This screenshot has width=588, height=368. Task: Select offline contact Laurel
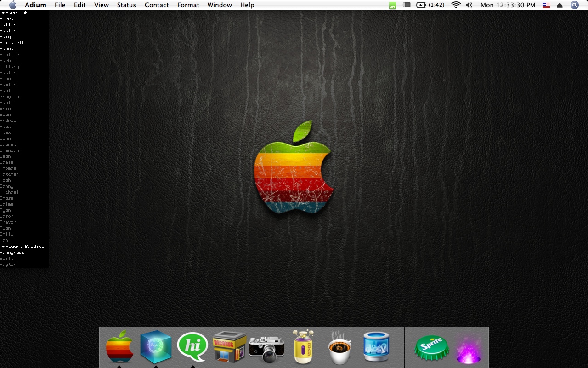click(x=8, y=144)
